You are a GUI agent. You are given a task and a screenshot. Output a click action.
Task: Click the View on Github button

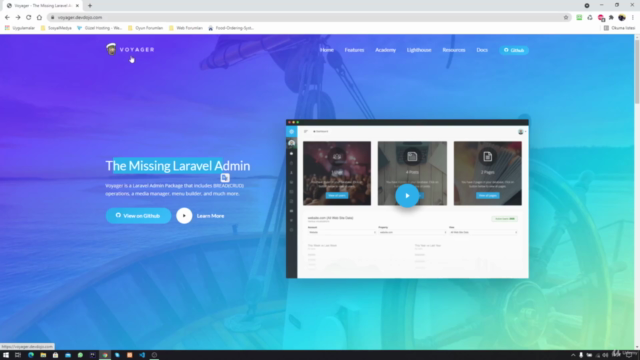click(x=138, y=216)
